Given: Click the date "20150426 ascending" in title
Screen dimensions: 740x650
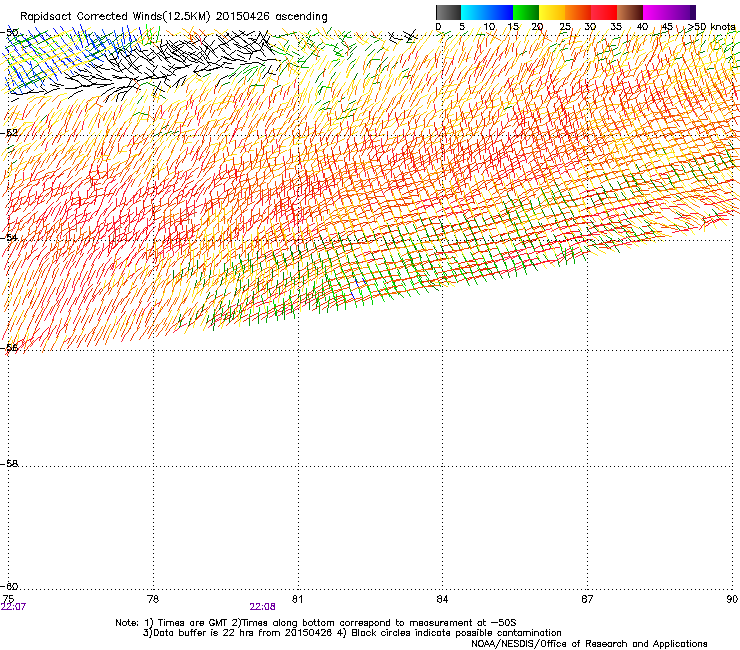Looking at the screenshot, I should 271,16.
